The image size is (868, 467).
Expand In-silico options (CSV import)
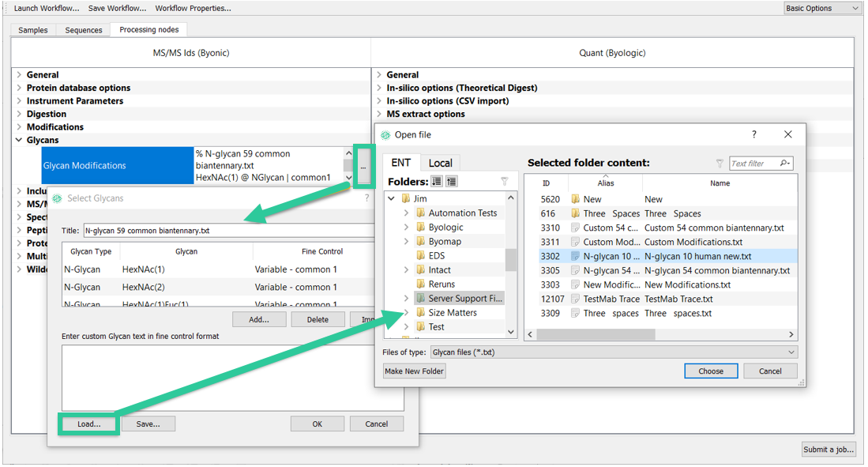coord(379,101)
